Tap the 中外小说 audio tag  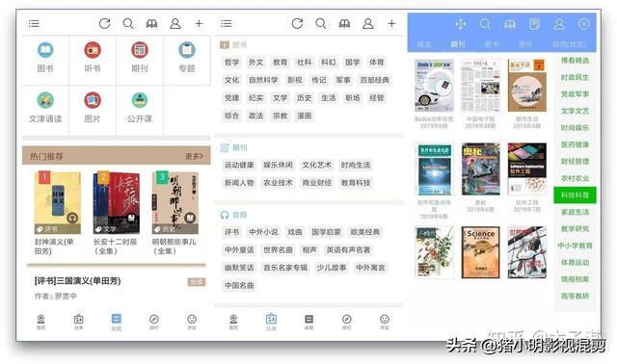coord(263,232)
